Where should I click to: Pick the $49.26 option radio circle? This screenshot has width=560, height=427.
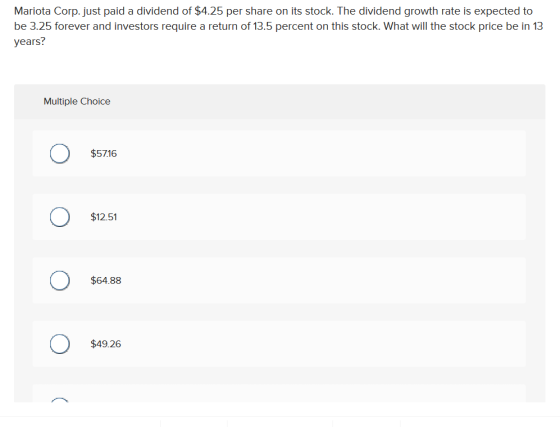tap(60, 344)
